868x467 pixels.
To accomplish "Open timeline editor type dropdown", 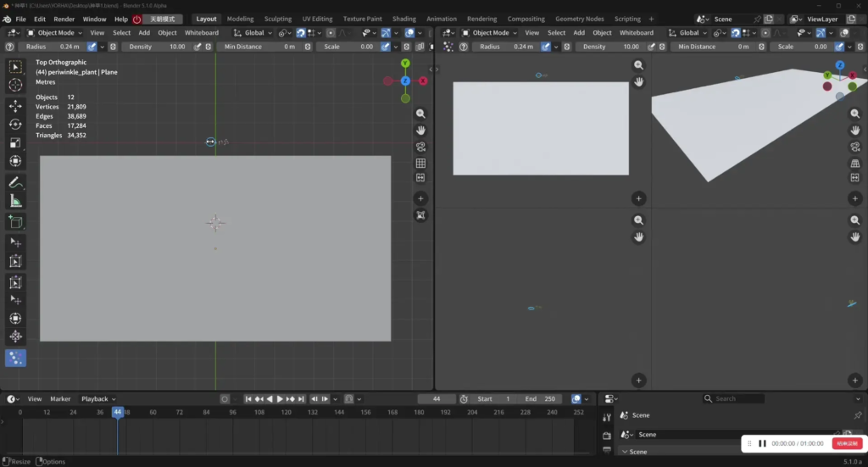I will (x=14, y=399).
